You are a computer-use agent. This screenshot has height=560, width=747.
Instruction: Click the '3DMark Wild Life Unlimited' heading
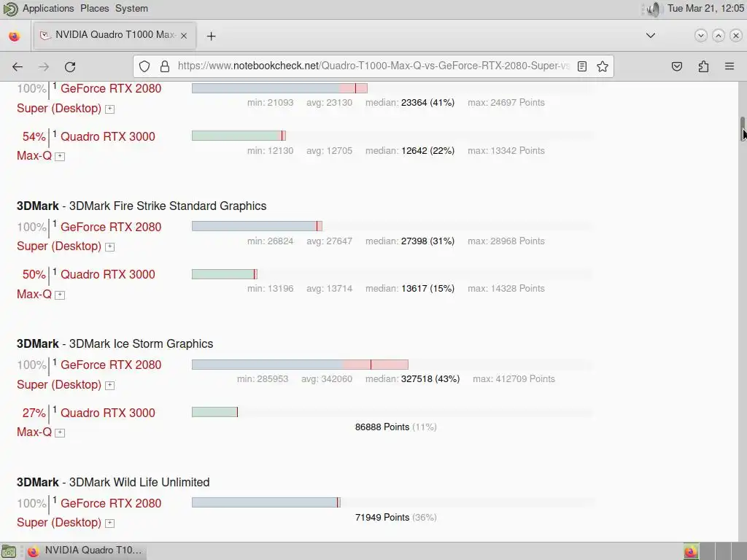(113, 482)
